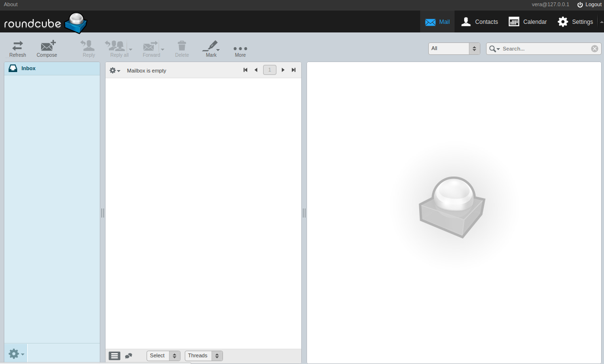This screenshot has height=364, width=604.
Task: Clear the search box
Action: point(594,49)
